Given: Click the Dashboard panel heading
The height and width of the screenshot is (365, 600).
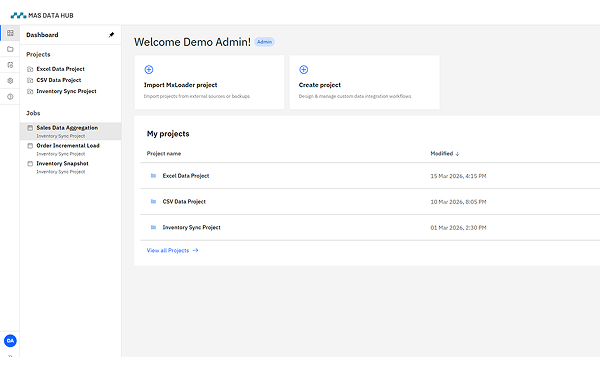Looking at the screenshot, I should [42, 35].
